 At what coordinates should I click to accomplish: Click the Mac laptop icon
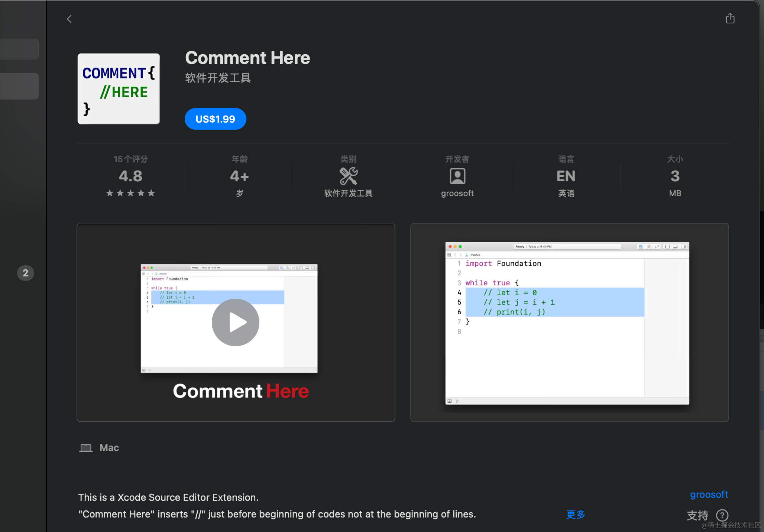pos(86,448)
